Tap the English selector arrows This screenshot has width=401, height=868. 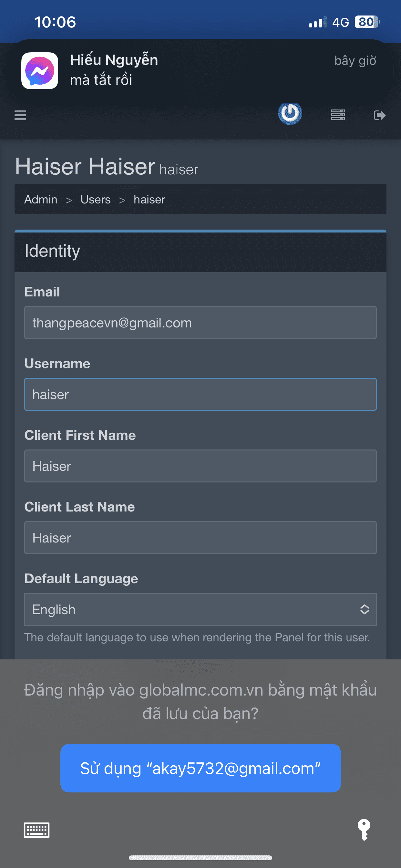[x=365, y=609]
